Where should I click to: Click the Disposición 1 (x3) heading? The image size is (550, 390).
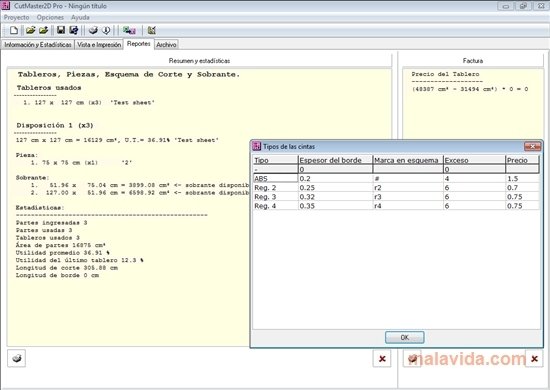pos(55,125)
